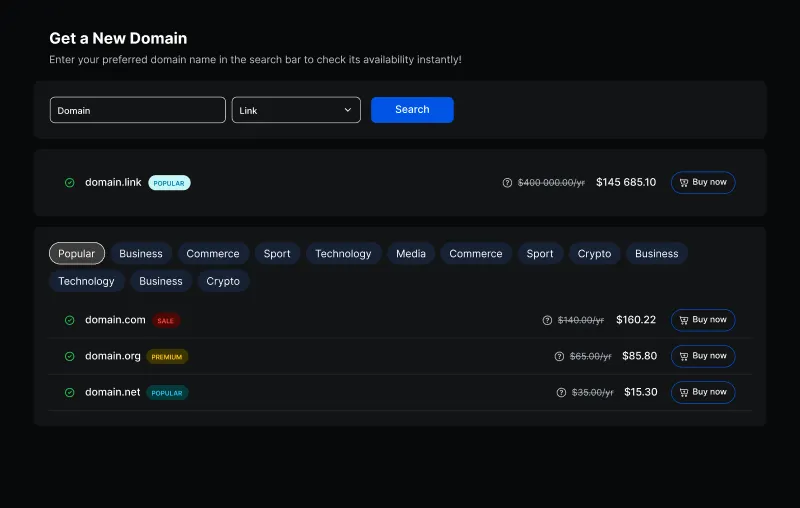Click help icon beside domain.com price

[x=547, y=320]
